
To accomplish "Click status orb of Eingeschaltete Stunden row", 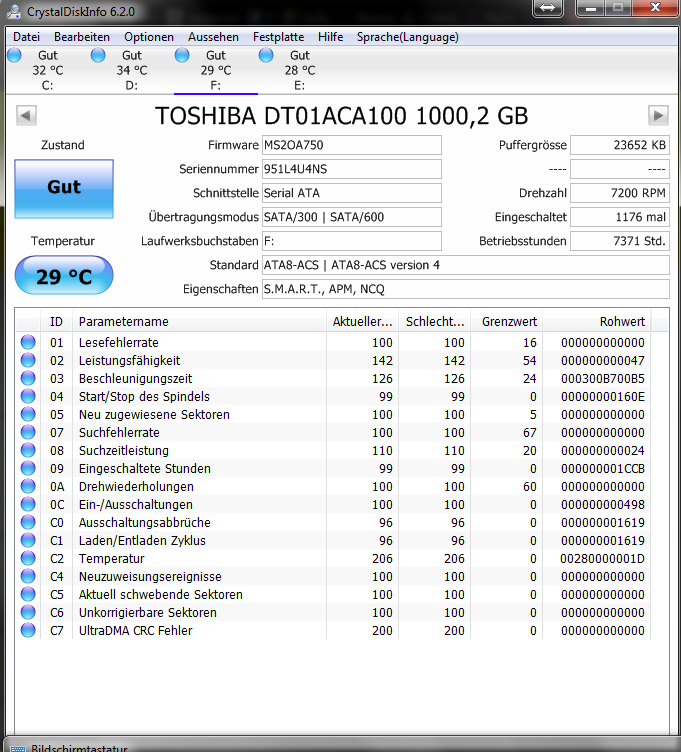I will 28,468.
